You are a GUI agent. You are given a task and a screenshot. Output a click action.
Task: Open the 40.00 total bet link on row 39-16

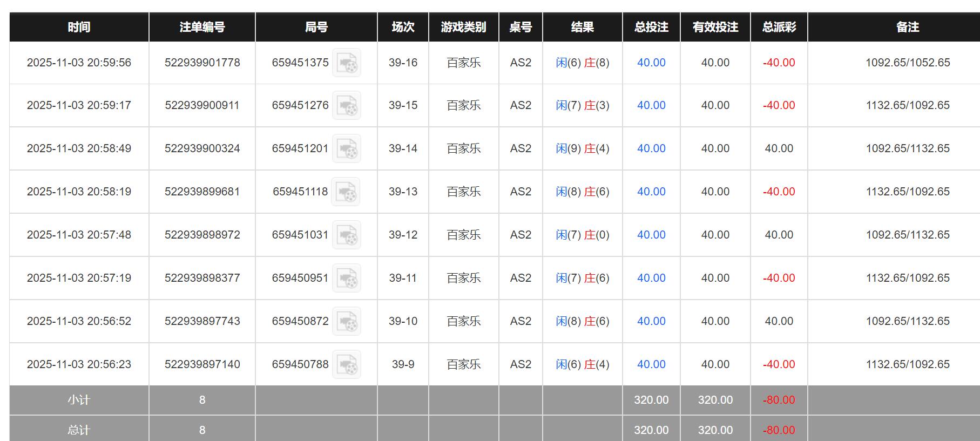651,63
